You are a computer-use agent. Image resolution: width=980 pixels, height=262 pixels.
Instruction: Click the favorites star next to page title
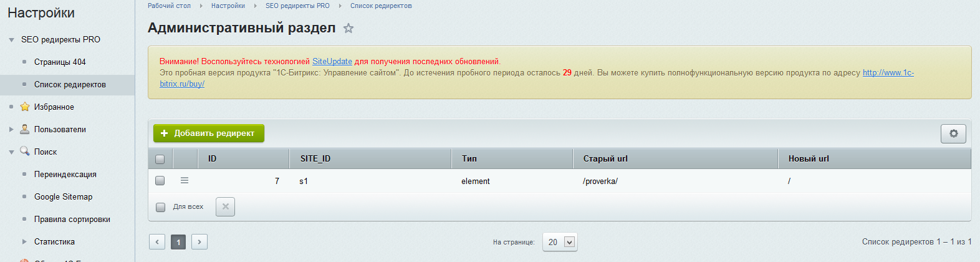click(348, 28)
